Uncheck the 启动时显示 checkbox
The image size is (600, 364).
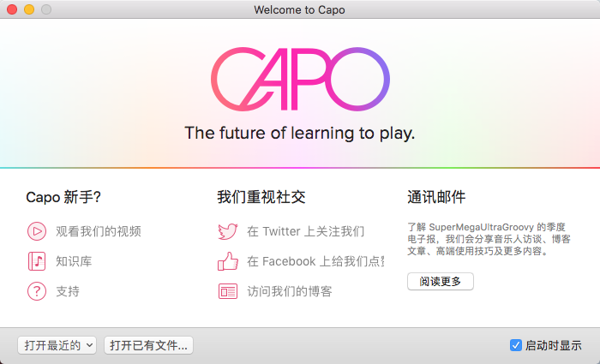[516, 345]
